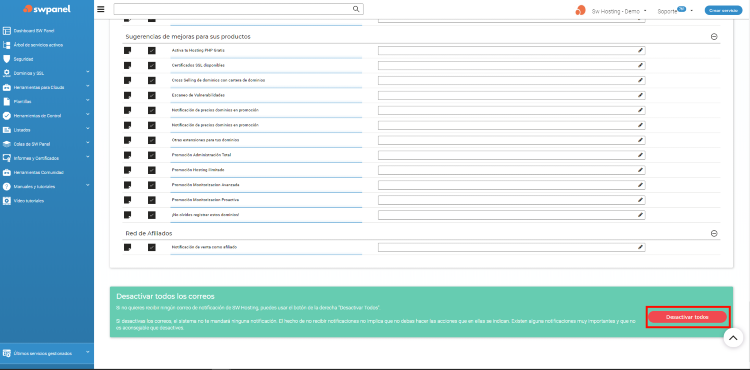Click the Promoción Hosting Ilimitado label
Viewport: 750px width, 370px height.
[x=198, y=170]
